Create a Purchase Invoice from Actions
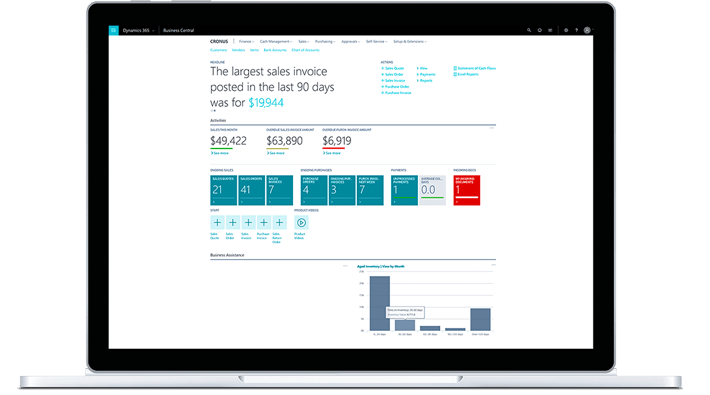The width and height of the screenshot is (710, 395). click(x=396, y=93)
